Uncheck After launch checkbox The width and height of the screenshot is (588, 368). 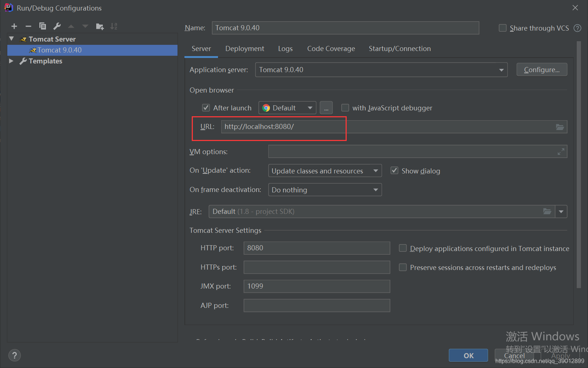[206, 108]
